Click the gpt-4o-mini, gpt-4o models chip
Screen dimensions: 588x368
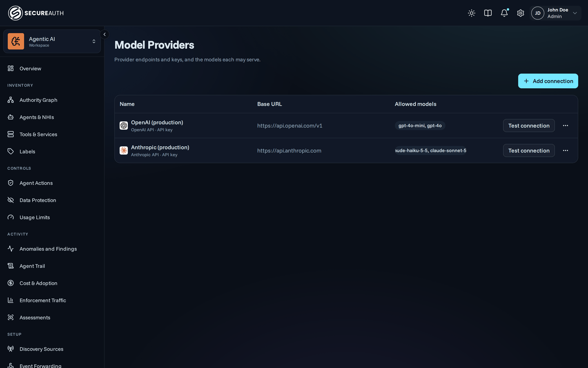tap(420, 126)
